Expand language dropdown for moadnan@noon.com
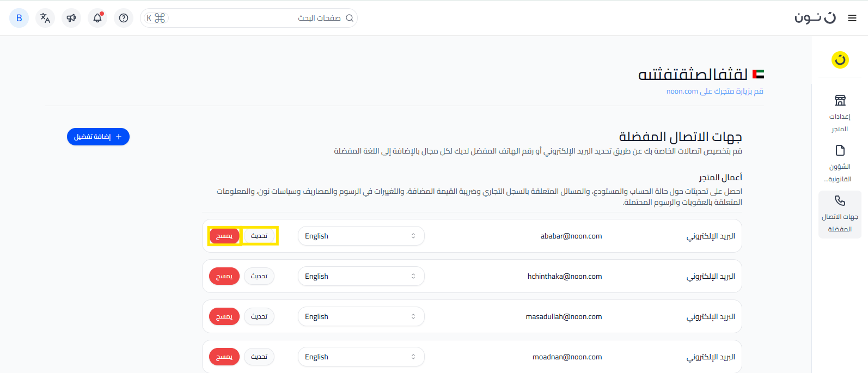868x373 pixels. point(360,357)
